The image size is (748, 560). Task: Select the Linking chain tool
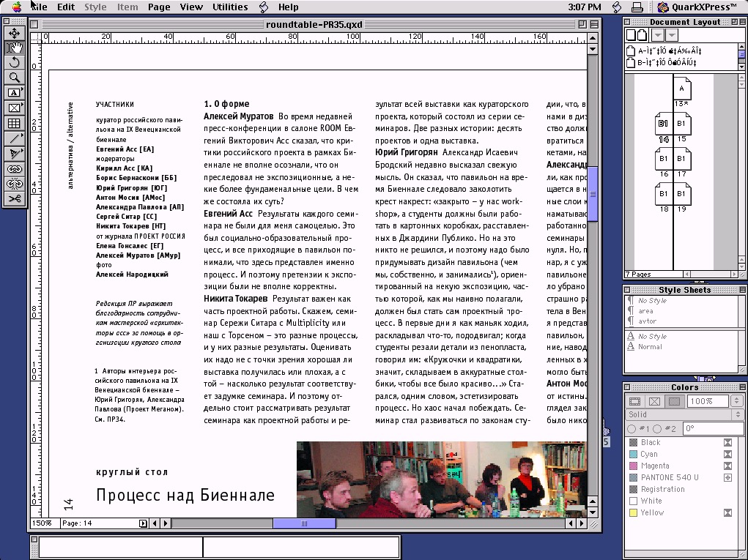tap(15, 168)
